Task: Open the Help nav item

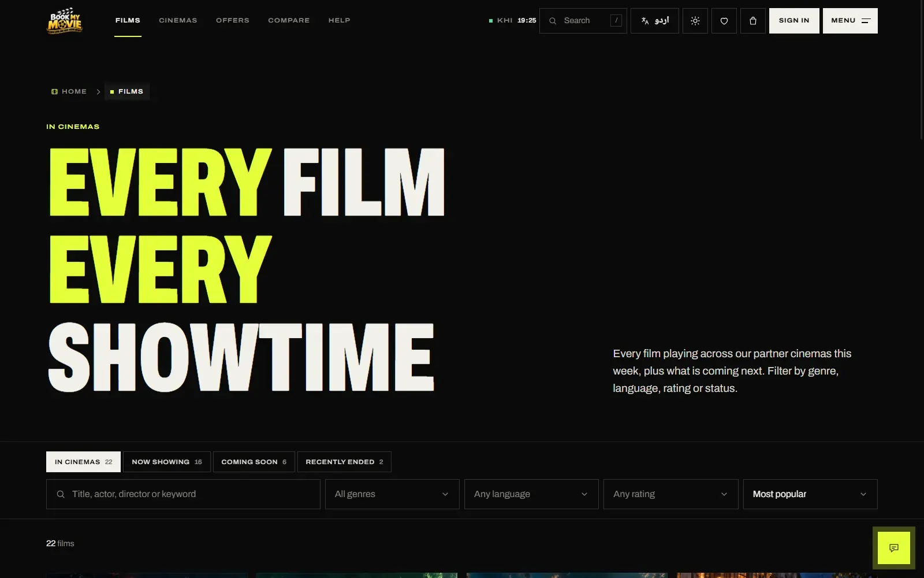Action: [x=340, y=20]
